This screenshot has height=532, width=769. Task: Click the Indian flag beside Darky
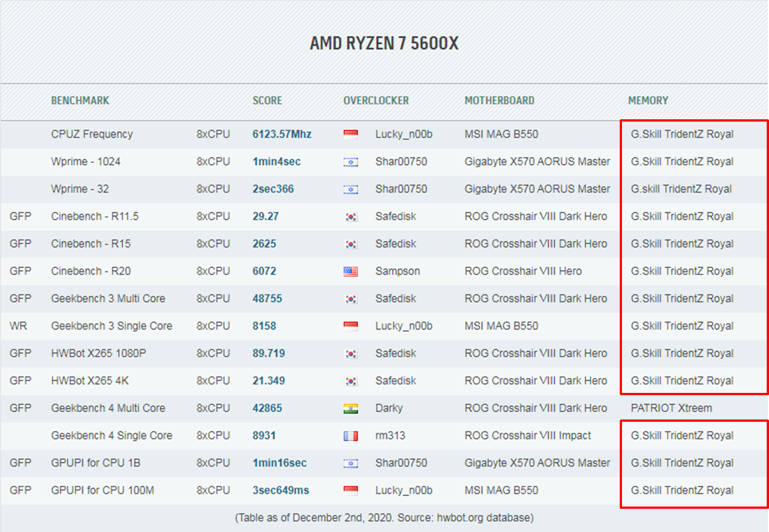click(351, 409)
